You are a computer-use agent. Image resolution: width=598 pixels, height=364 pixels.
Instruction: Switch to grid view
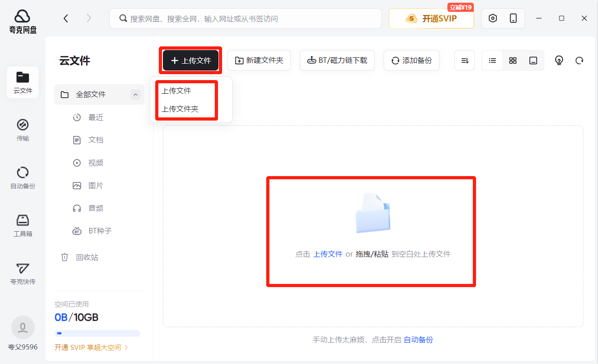[x=513, y=61]
